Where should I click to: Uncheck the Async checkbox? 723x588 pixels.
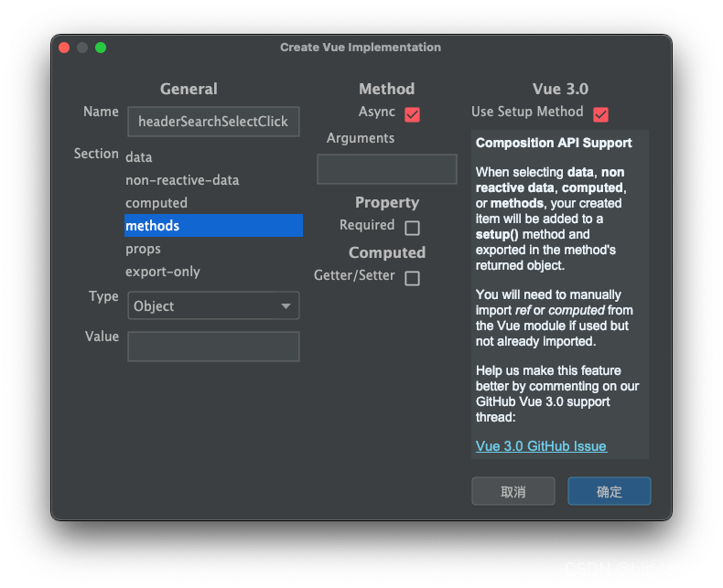pyautogui.click(x=412, y=114)
